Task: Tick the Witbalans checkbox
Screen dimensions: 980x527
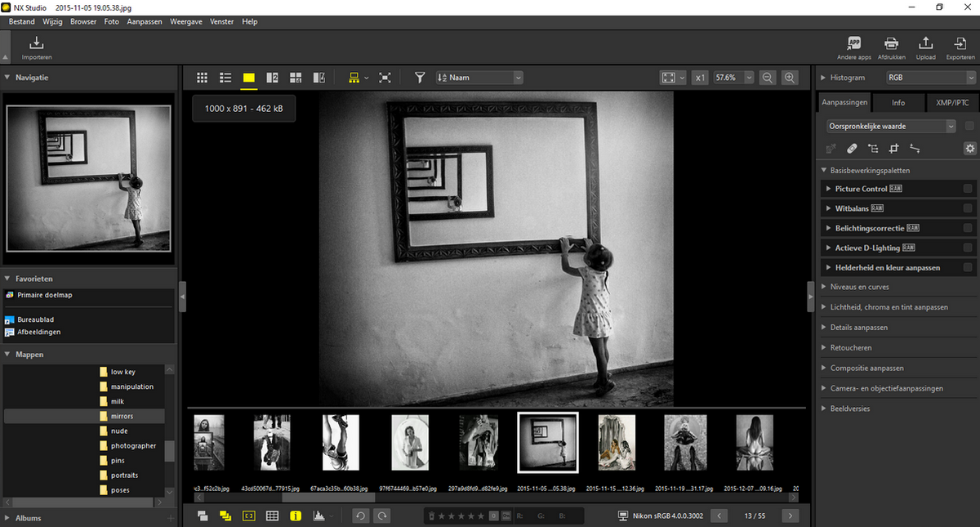Action: point(968,208)
